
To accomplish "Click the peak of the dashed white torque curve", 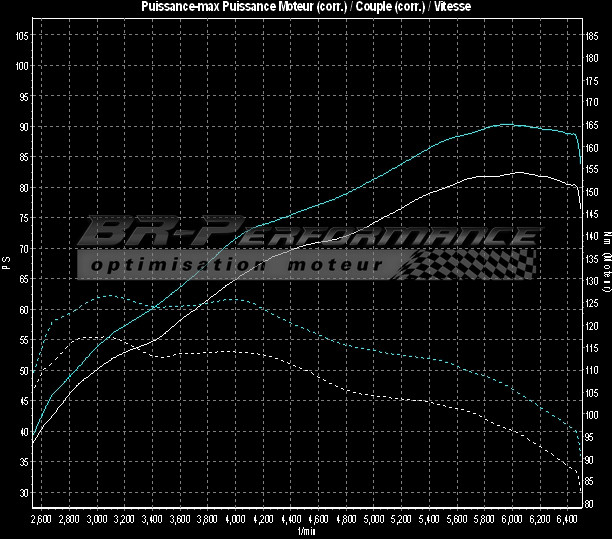I will tap(90, 338).
